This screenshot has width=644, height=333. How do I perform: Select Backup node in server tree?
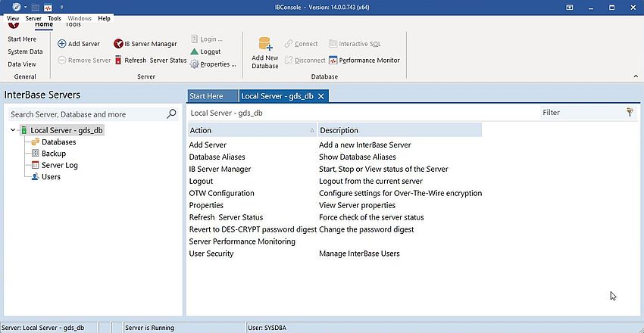tap(54, 154)
